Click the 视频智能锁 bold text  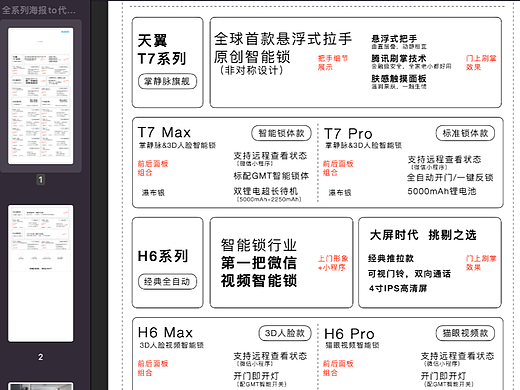[259, 280]
